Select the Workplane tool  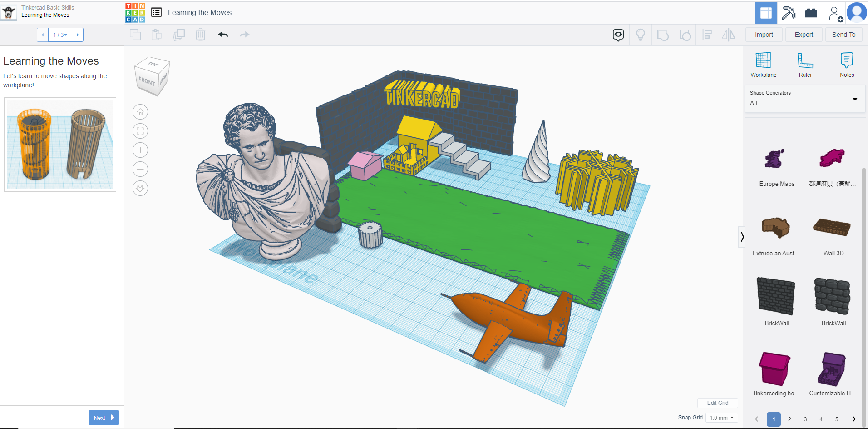[x=763, y=65]
